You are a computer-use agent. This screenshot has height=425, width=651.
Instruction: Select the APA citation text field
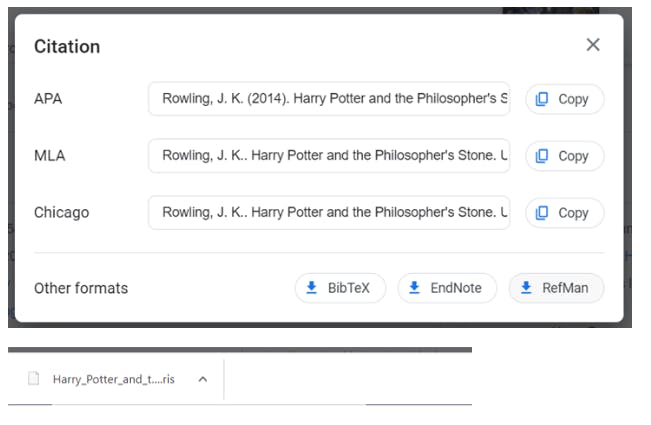click(329, 99)
